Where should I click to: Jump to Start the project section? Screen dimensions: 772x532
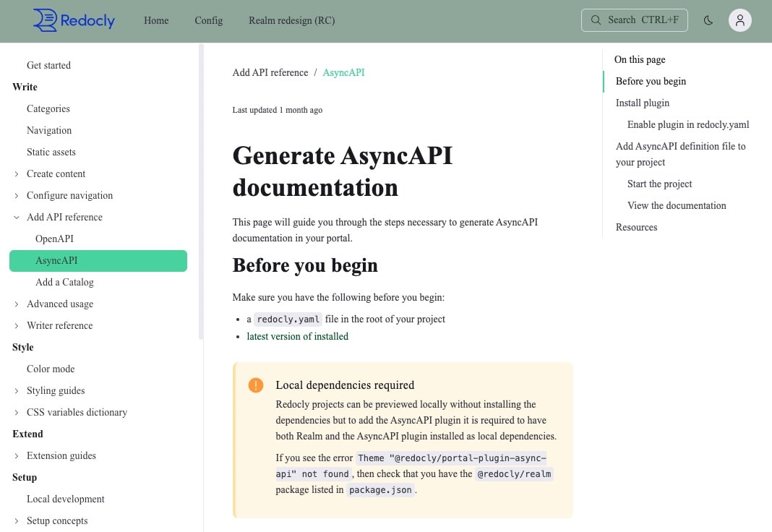coord(660,184)
